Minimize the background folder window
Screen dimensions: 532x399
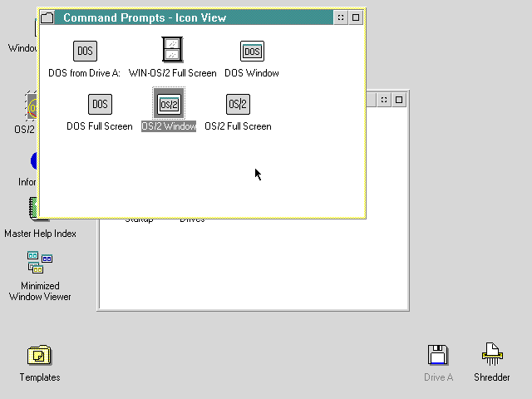384,100
